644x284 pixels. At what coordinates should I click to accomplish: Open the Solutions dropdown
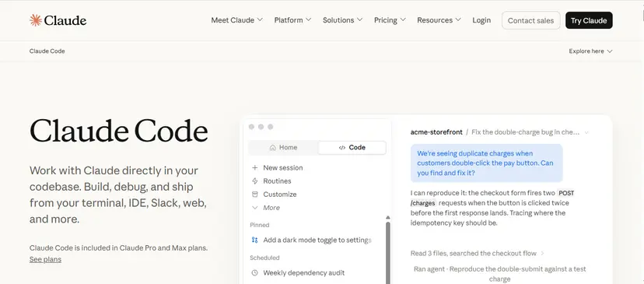(x=342, y=20)
